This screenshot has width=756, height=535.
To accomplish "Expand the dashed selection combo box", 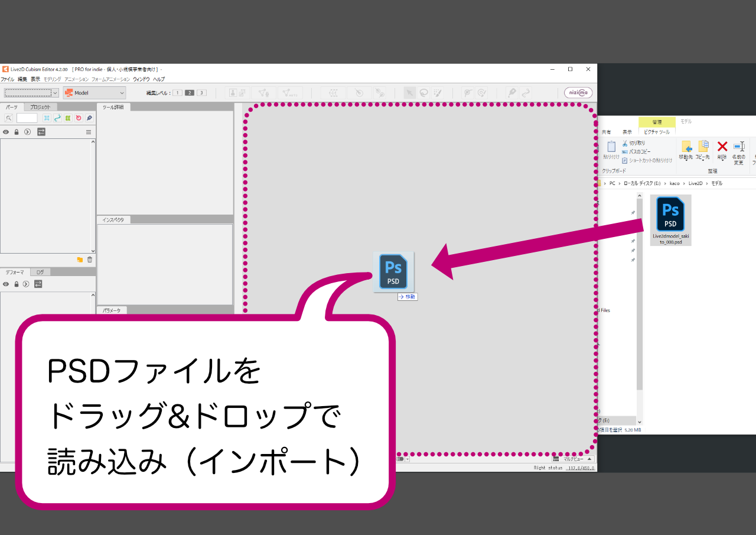I will coord(31,93).
